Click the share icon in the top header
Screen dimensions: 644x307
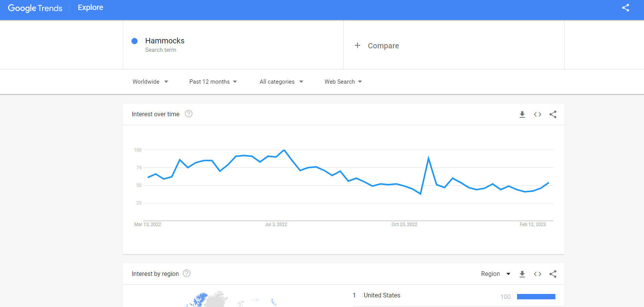pos(626,8)
